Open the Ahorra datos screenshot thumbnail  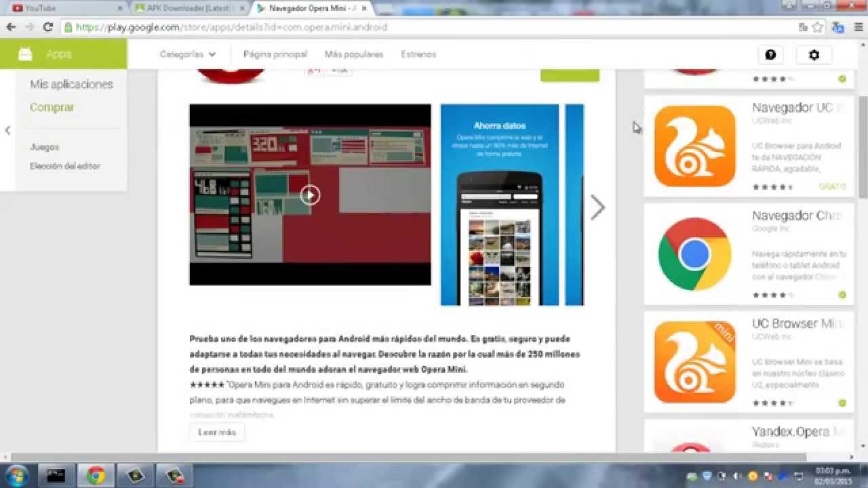500,205
